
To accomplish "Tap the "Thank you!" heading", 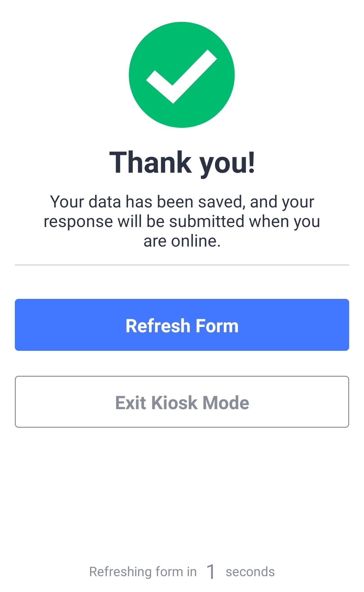I will (x=182, y=163).
